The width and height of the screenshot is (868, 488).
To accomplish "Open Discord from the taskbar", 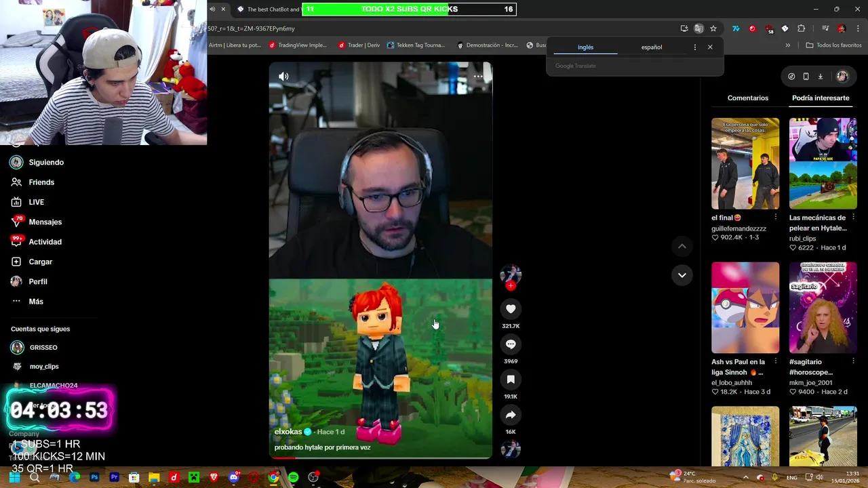I will click(234, 477).
